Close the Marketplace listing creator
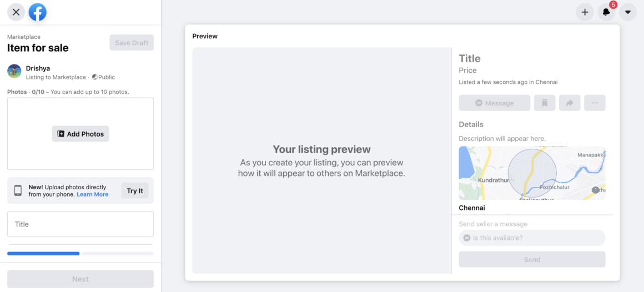The image size is (644, 292). 16,12
